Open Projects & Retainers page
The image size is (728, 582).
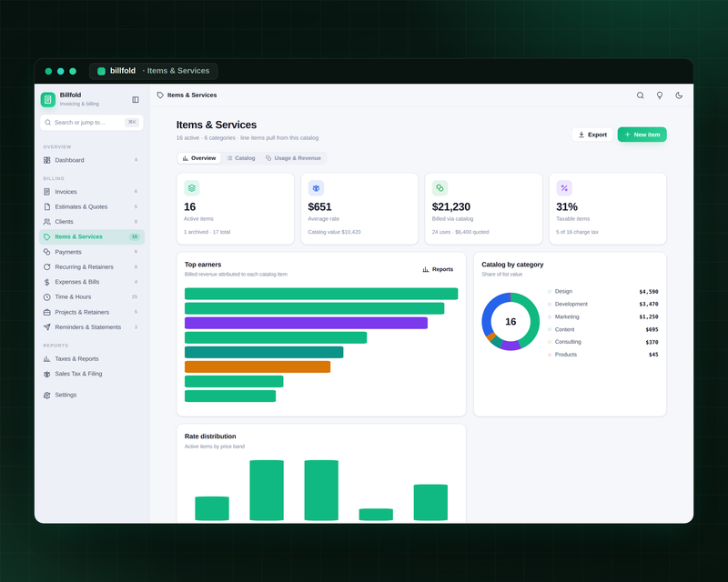[x=92, y=312]
